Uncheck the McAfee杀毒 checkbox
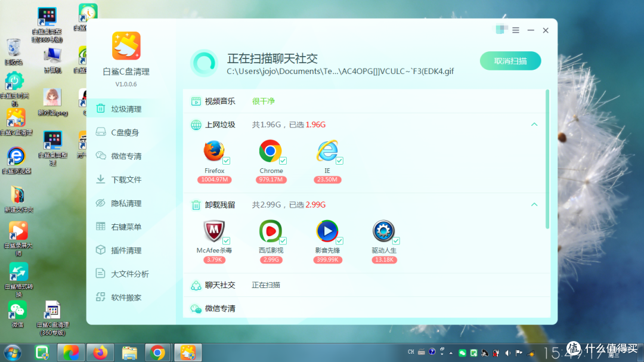Viewport: 644px width, 362px height. [227, 241]
